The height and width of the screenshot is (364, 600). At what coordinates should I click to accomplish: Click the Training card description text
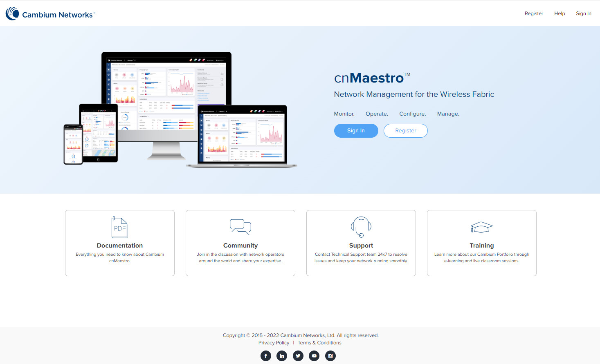click(x=482, y=257)
